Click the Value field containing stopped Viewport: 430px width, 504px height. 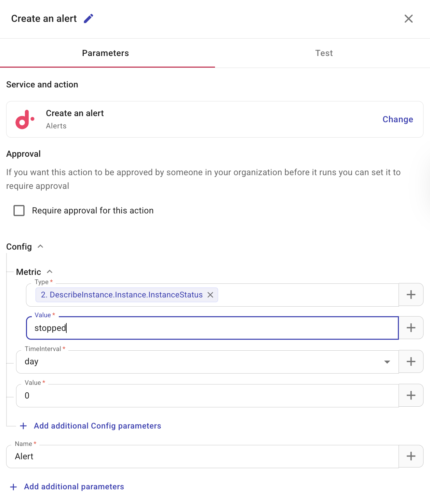[171, 327]
